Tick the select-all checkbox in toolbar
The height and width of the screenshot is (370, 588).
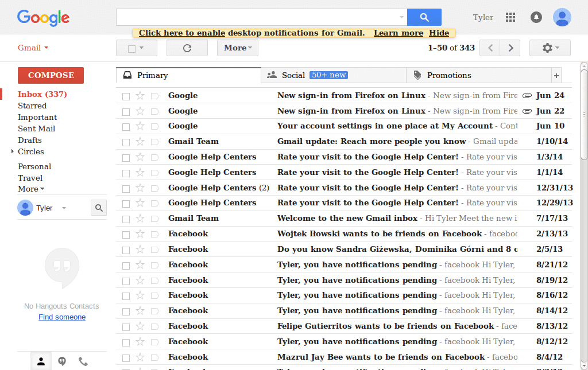(131, 49)
